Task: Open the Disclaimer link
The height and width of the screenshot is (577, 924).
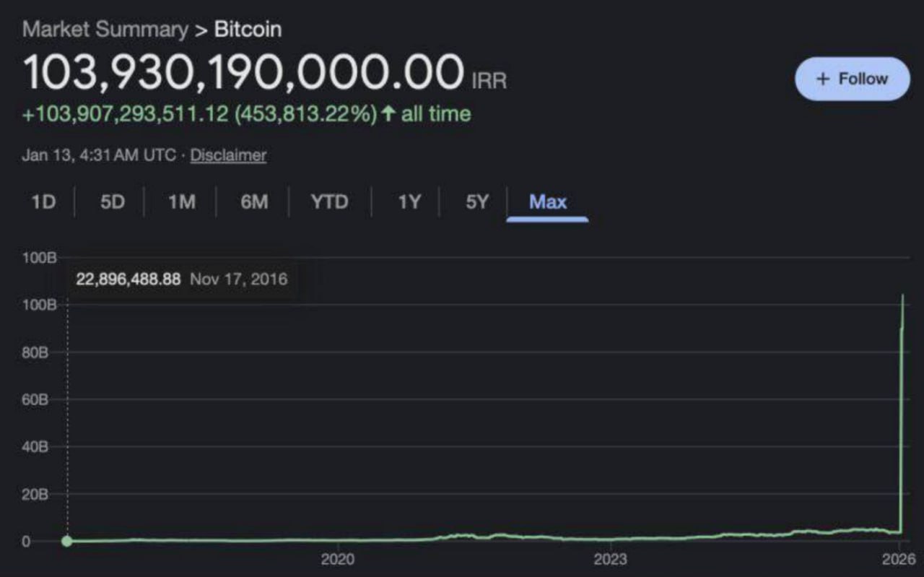Action: [x=228, y=155]
